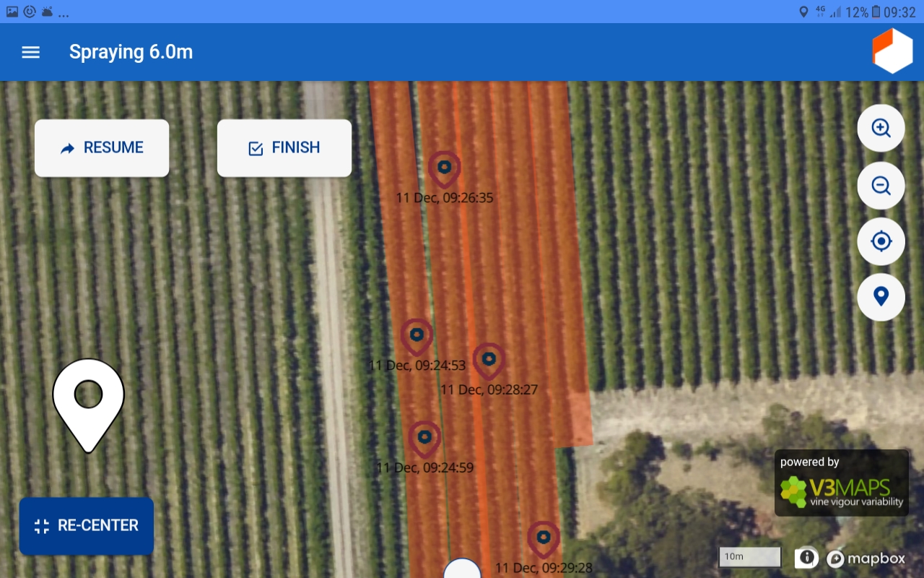The height and width of the screenshot is (578, 924).
Task: Resume the spraying job
Action: click(x=102, y=148)
